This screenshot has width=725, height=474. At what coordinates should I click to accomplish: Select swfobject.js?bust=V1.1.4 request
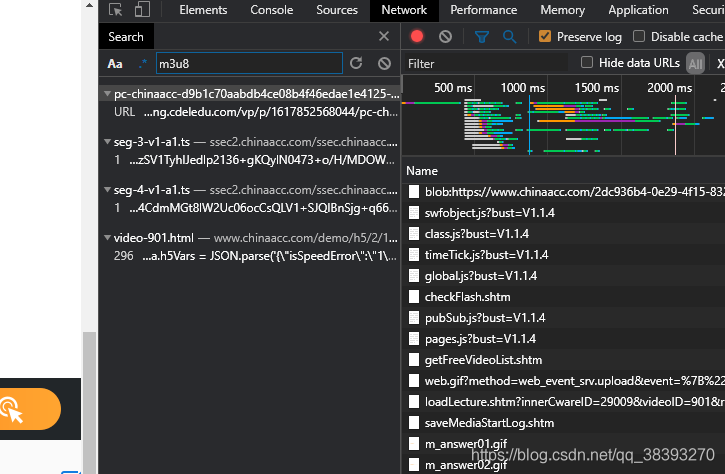click(x=564, y=213)
